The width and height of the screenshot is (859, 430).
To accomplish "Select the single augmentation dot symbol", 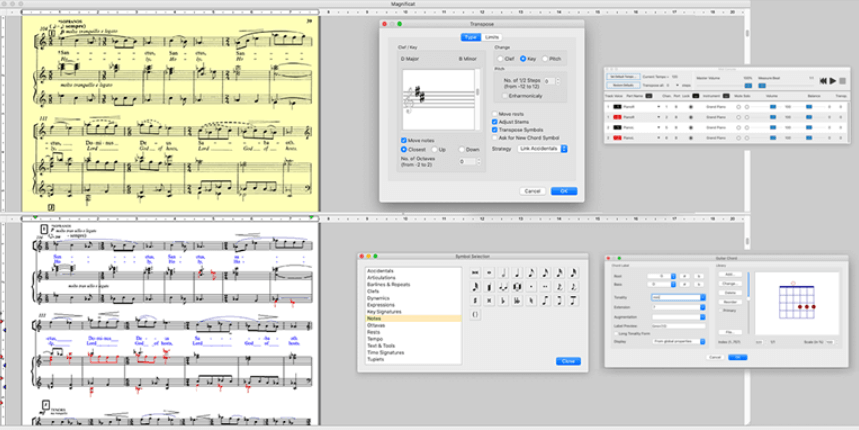I will point(531,286).
